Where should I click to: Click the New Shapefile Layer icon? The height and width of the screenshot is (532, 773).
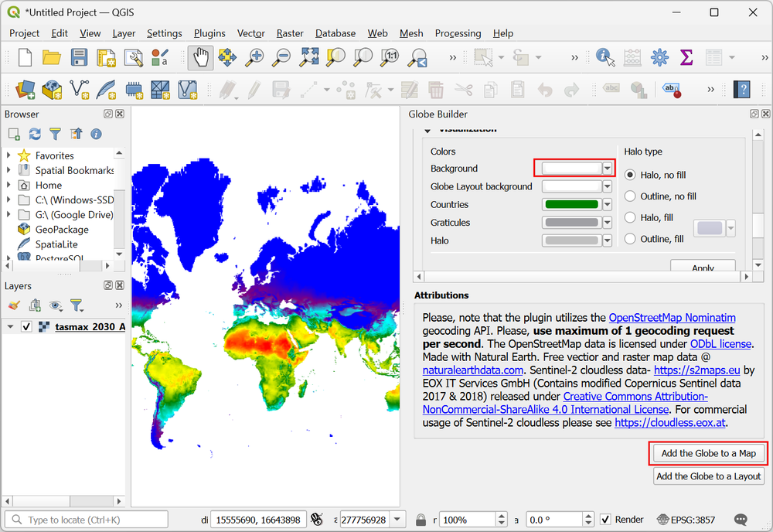(x=80, y=90)
